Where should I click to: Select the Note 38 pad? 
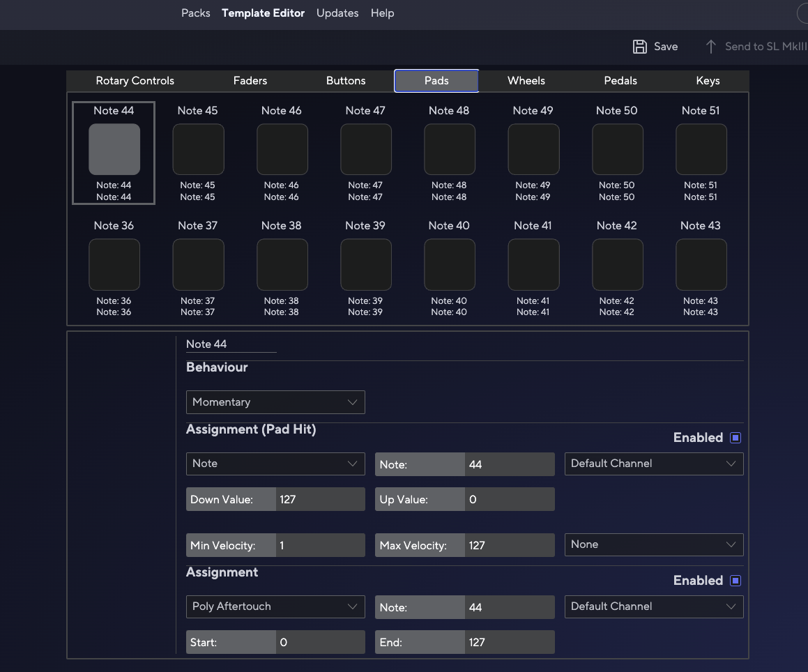click(x=282, y=264)
